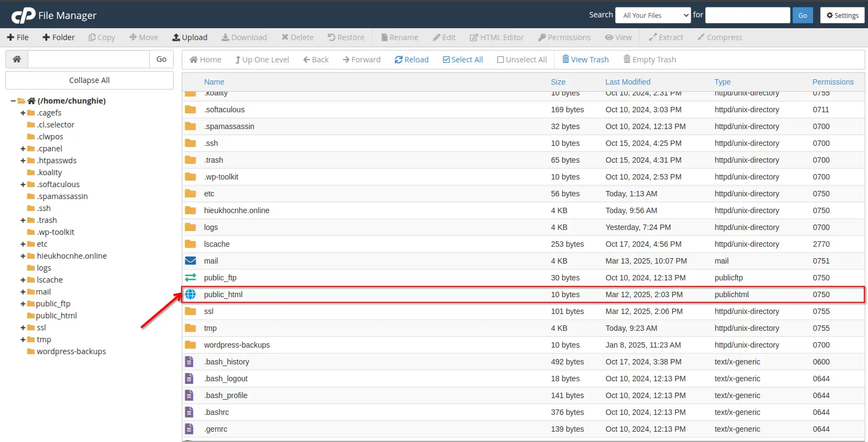This screenshot has height=442, width=868.
Task: Click the Forward navigation button
Action: [x=361, y=60]
